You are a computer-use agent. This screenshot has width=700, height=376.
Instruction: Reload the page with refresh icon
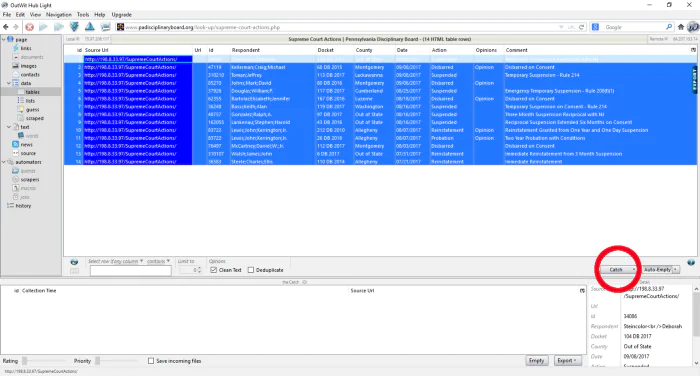[581, 27]
